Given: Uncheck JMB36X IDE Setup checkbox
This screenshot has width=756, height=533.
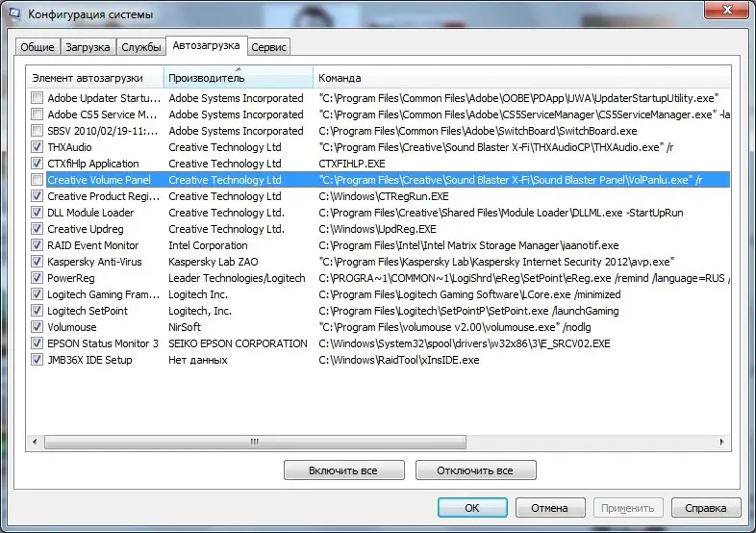Looking at the screenshot, I should pyautogui.click(x=38, y=360).
